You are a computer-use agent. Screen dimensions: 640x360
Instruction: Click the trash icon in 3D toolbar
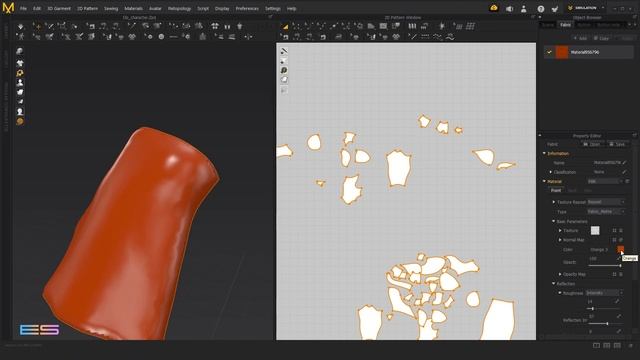coord(240,26)
